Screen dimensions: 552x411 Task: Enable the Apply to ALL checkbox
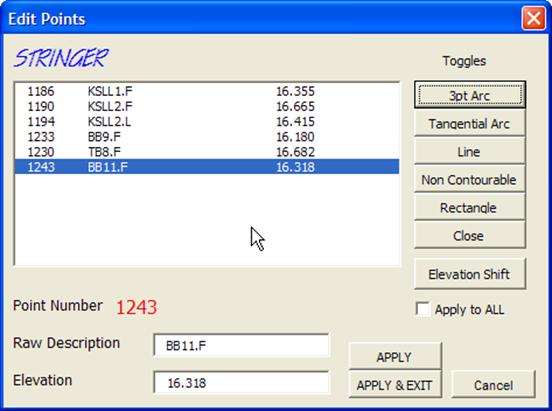tap(422, 309)
